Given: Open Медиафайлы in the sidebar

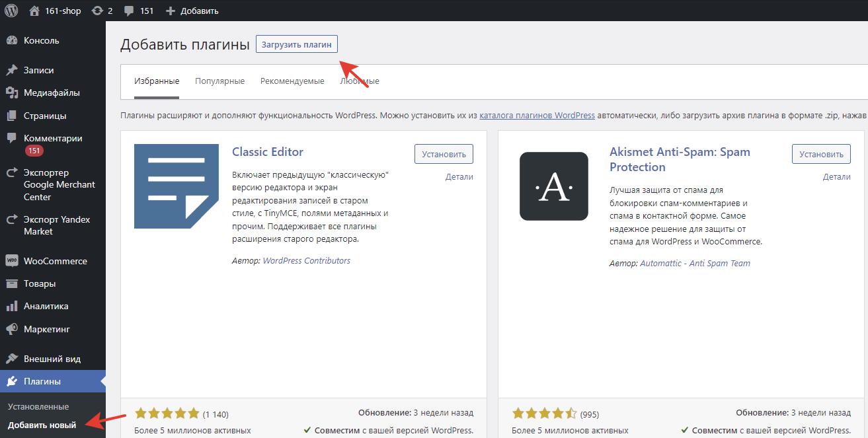Looking at the screenshot, I should pyautogui.click(x=52, y=92).
